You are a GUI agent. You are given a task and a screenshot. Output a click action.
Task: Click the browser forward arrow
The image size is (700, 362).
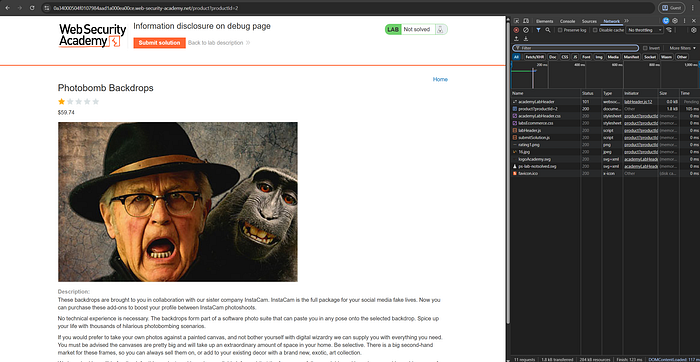point(19,8)
